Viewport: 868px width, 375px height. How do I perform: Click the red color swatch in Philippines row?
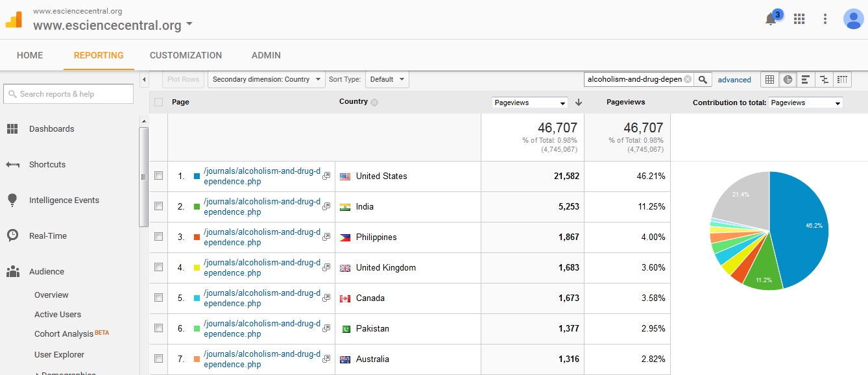[x=197, y=237]
